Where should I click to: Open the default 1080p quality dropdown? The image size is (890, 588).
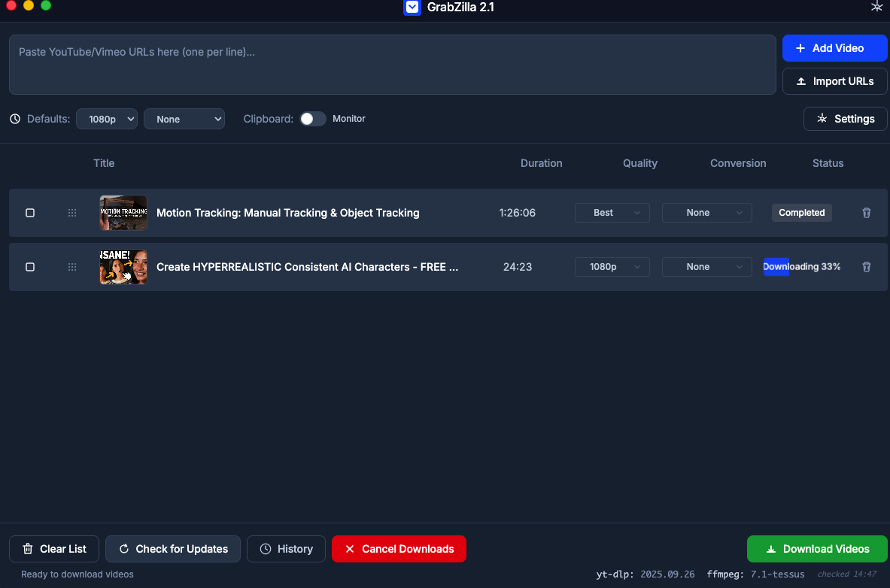[107, 119]
